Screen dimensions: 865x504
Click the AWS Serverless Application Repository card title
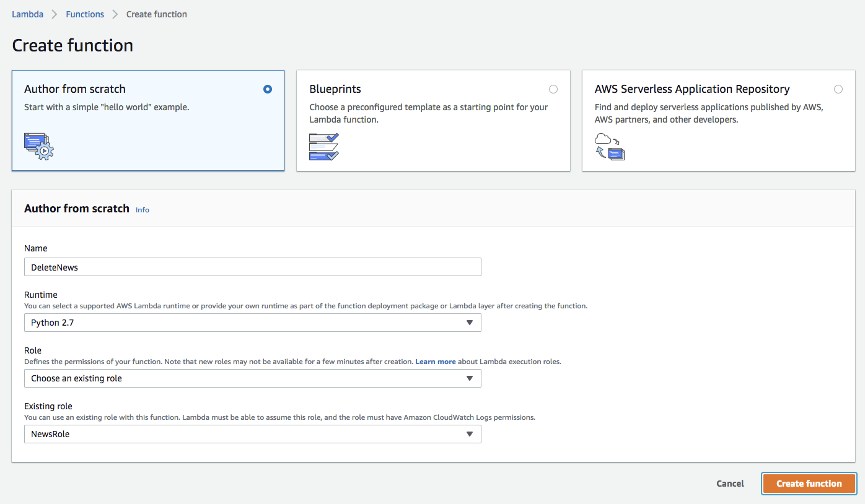point(692,89)
